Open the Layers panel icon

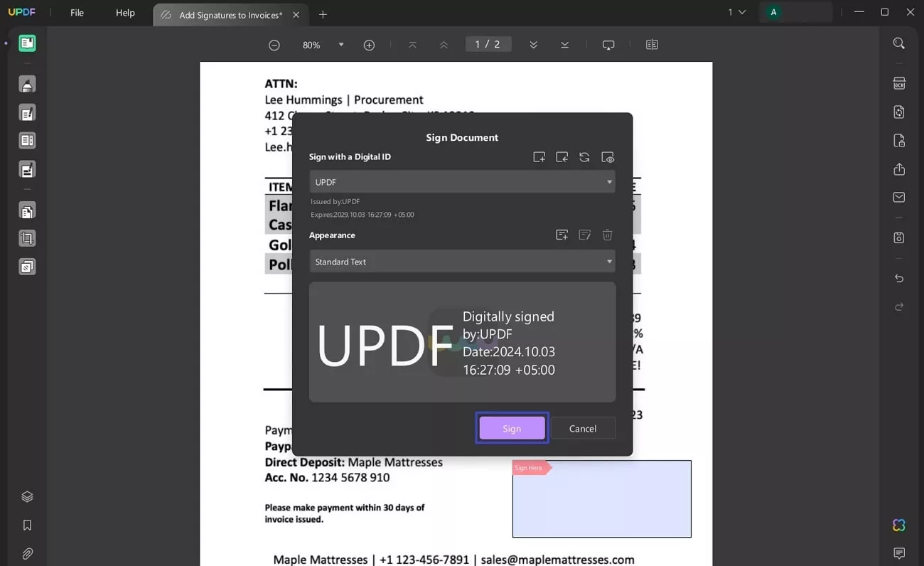point(27,497)
